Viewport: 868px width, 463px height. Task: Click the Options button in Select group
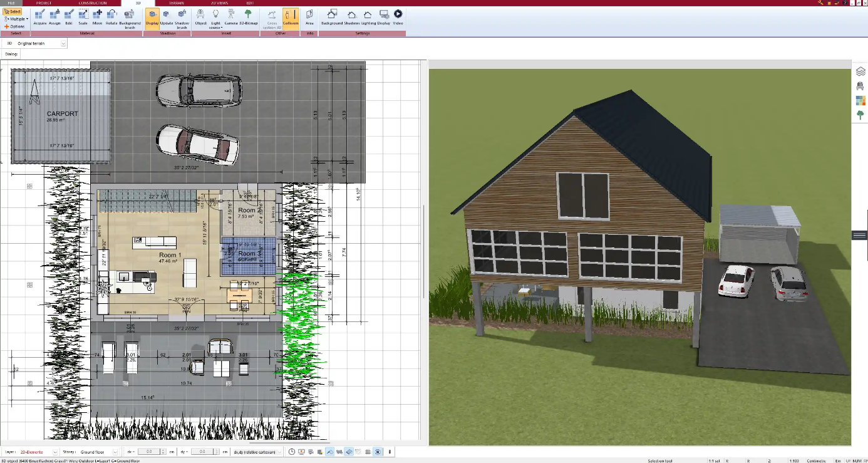pyautogui.click(x=15, y=26)
